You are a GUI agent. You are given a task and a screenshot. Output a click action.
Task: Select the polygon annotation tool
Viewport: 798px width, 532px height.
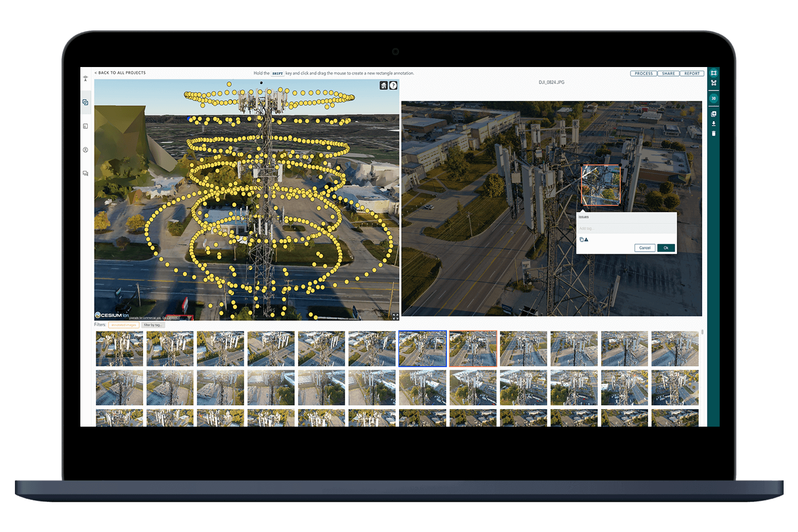pos(713,83)
